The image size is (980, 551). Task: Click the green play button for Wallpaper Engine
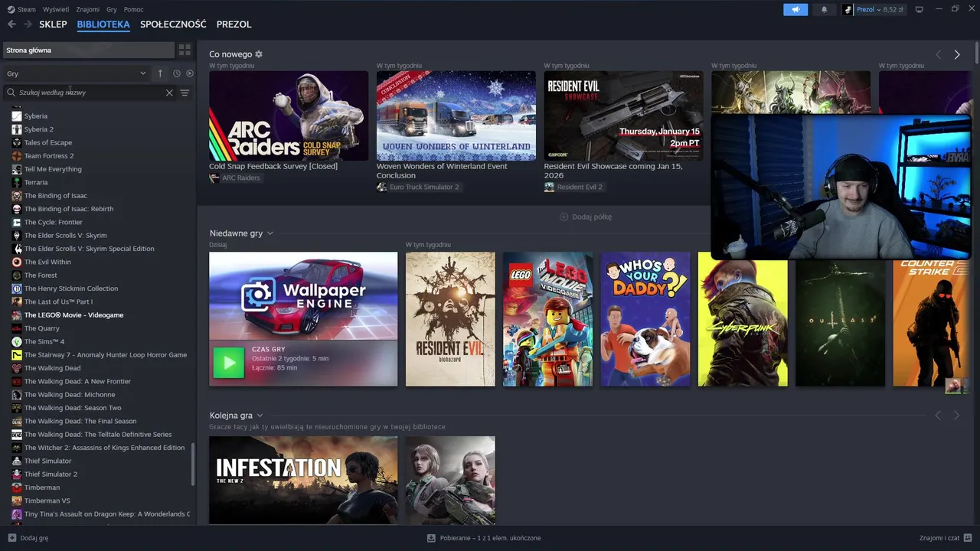click(228, 363)
